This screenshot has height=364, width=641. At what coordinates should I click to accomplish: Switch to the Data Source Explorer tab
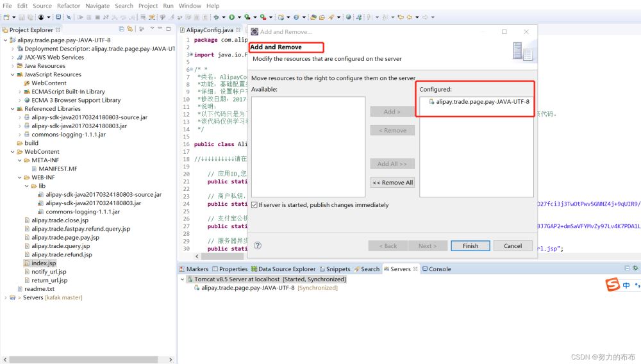287,269
